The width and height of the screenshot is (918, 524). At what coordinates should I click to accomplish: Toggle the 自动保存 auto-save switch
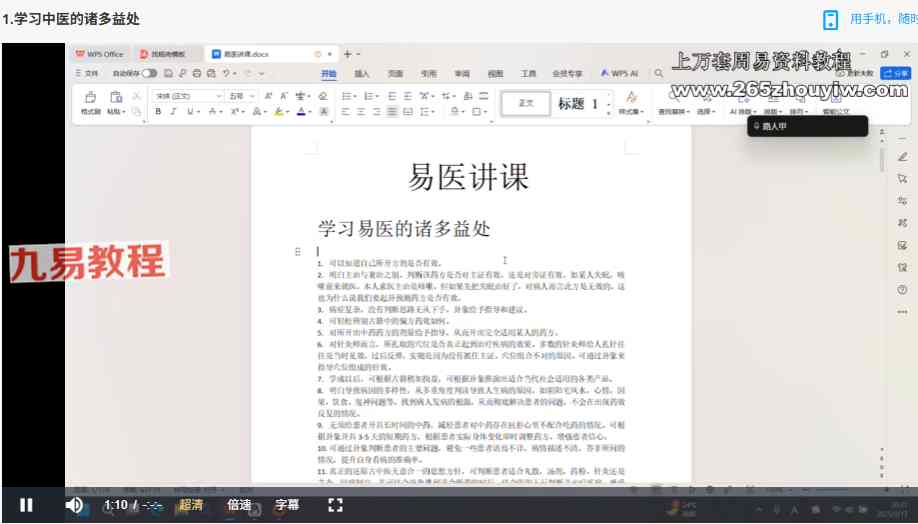(149, 73)
